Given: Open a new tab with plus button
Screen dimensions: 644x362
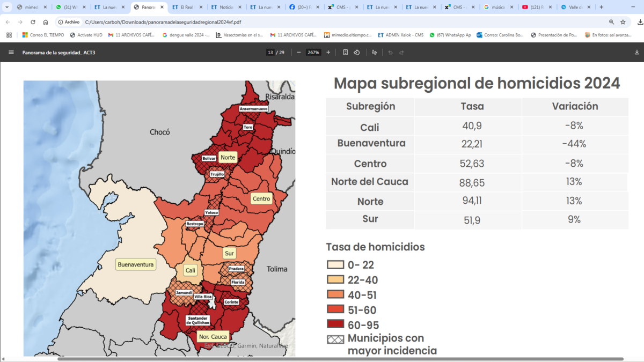Looking at the screenshot, I should coord(601,8).
